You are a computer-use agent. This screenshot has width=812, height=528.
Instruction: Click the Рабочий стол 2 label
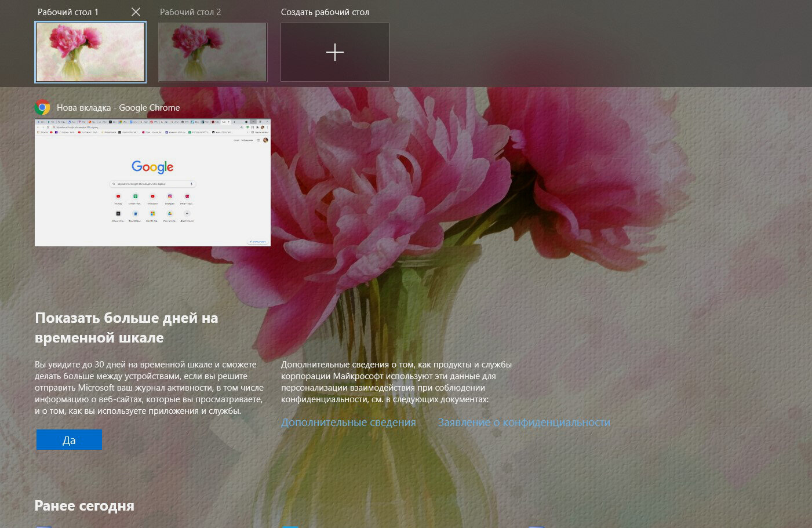(x=190, y=12)
